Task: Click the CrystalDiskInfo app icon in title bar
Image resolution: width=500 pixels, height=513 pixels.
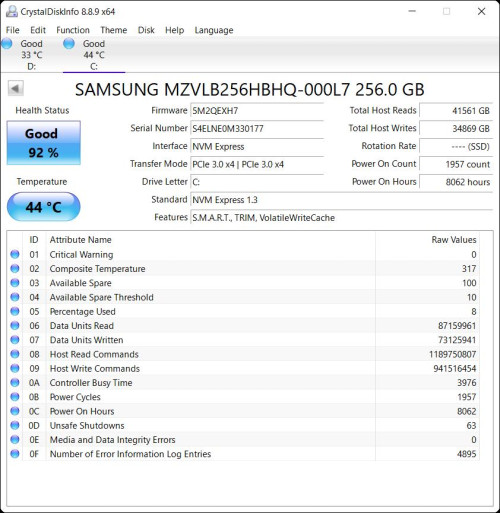Action: [x=12, y=12]
